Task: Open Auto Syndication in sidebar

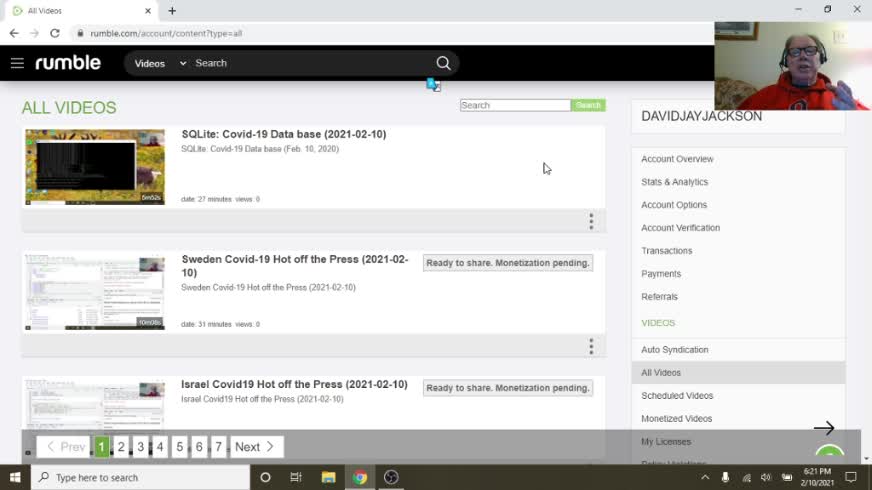Action: coord(675,350)
